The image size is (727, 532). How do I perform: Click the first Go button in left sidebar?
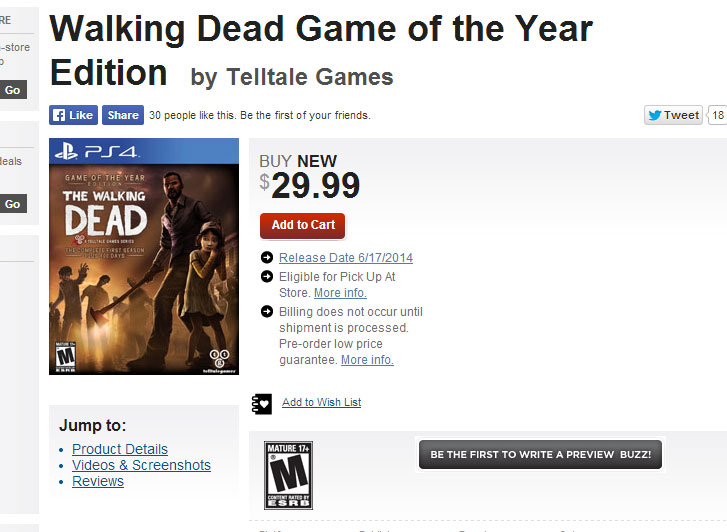pos(12,90)
